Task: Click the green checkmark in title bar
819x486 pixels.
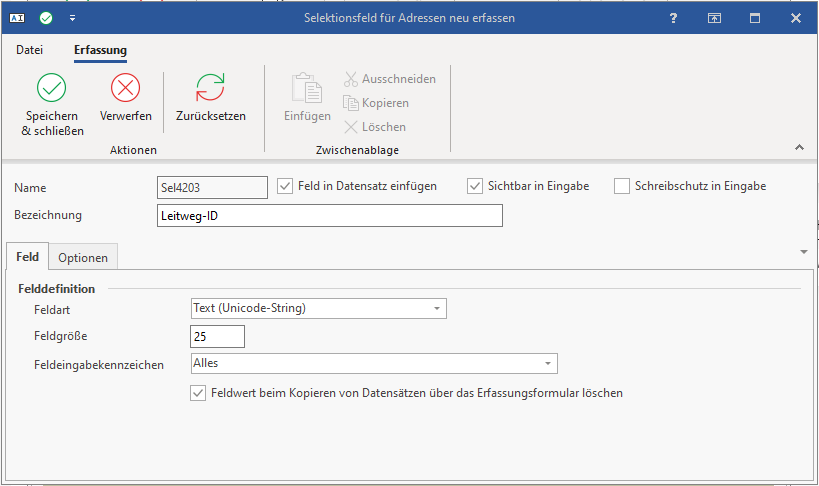Action: (47, 18)
